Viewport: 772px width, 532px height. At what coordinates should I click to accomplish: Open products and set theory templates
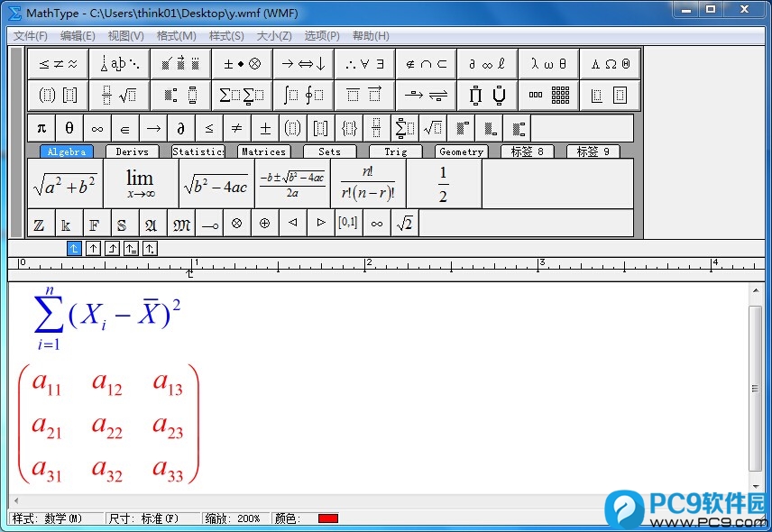tap(487, 95)
